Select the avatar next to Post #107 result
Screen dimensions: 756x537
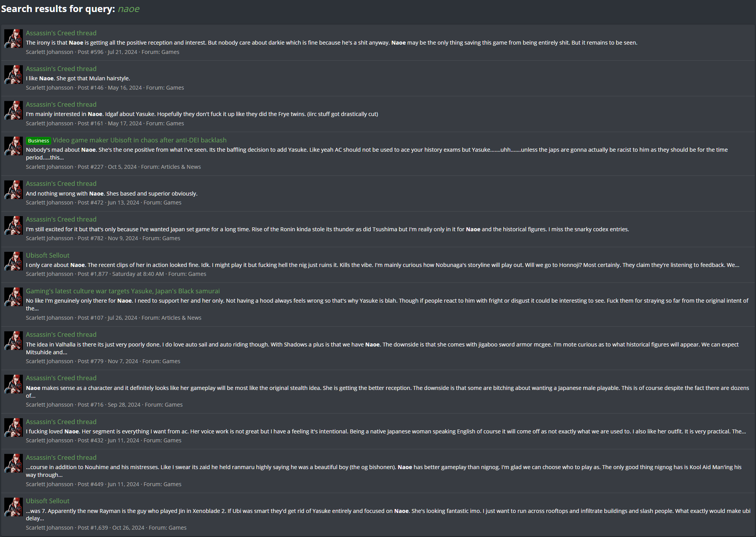pyautogui.click(x=14, y=297)
